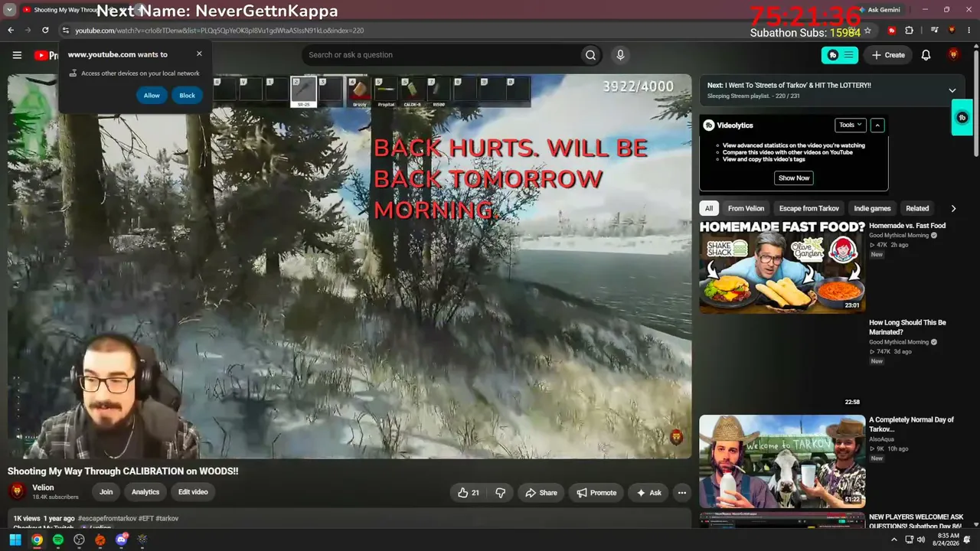Like the video with thumbs up
This screenshot has height=551, width=980.
[x=469, y=493]
